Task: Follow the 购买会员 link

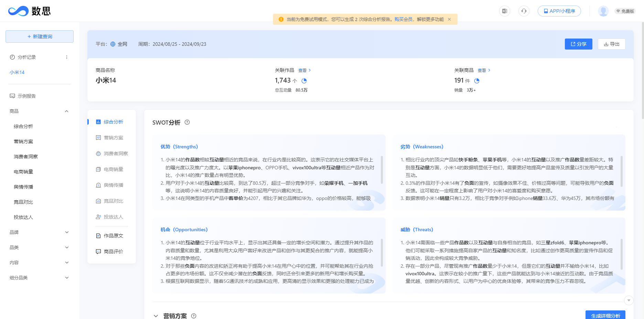Action: click(403, 19)
